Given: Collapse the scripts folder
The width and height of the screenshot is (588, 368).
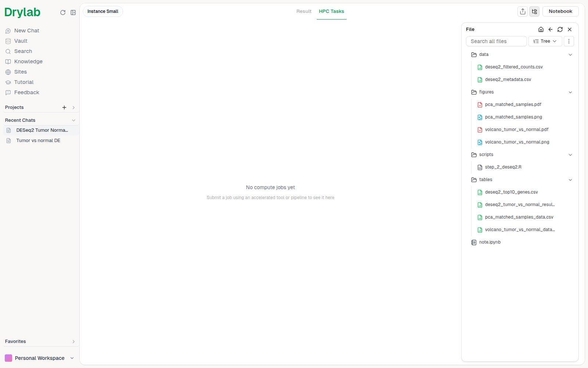Looking at the screenshot, I should (x=570, y=155).
